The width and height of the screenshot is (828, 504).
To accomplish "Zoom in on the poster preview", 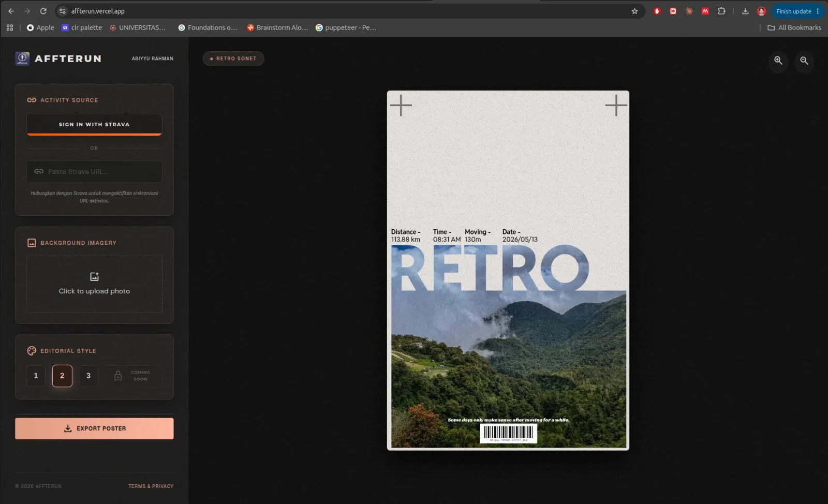I will click(x=778, y=61).
